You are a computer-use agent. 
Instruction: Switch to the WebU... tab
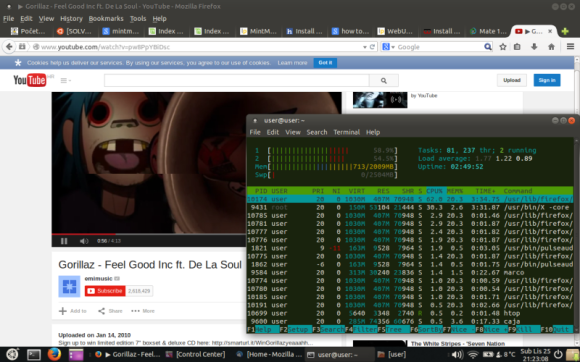(x=395, y=31)
